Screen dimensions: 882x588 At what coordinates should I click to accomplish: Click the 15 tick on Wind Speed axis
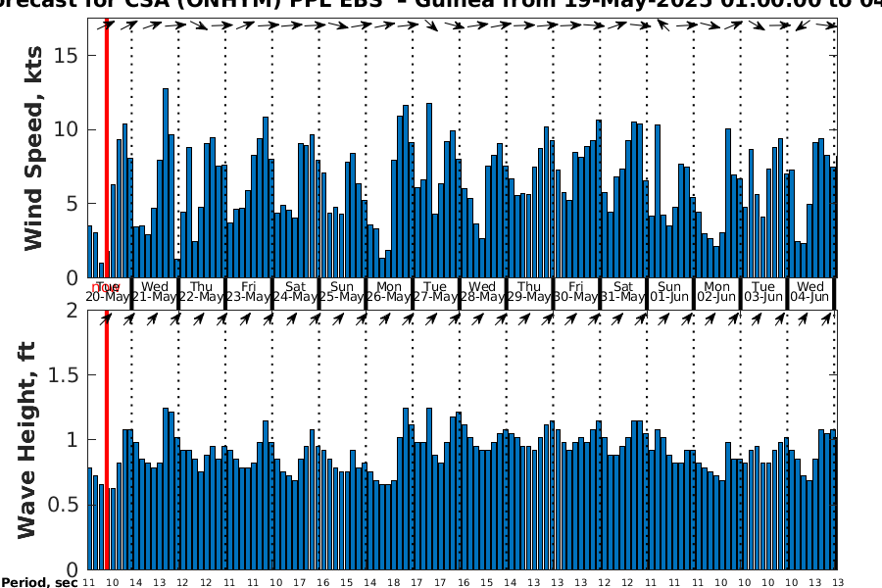pyautogui.click(x=67, y=55)
